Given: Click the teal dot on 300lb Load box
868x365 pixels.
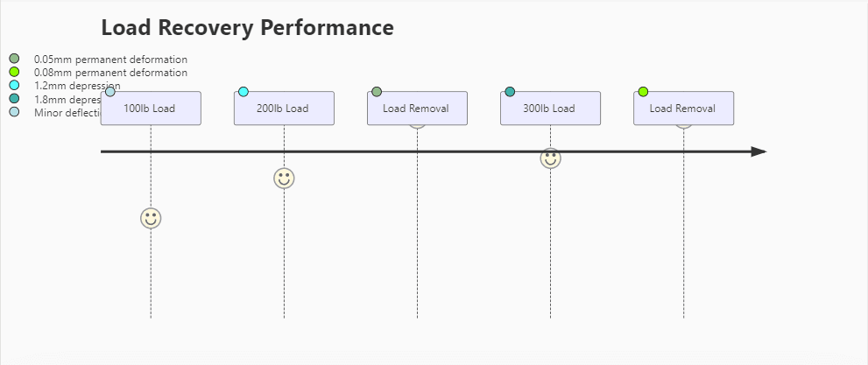Looking at the screenshot, I should (510, 92).
